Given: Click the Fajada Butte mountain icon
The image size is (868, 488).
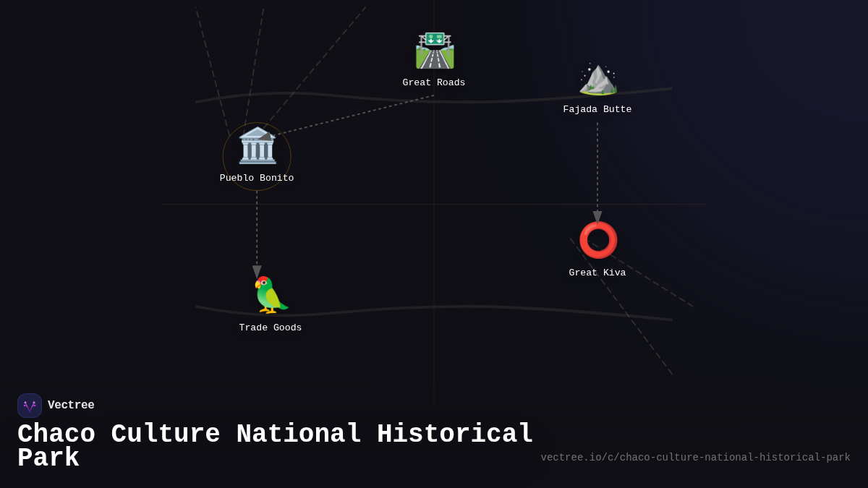Looking at the screenshot, I should click(597, 80).
